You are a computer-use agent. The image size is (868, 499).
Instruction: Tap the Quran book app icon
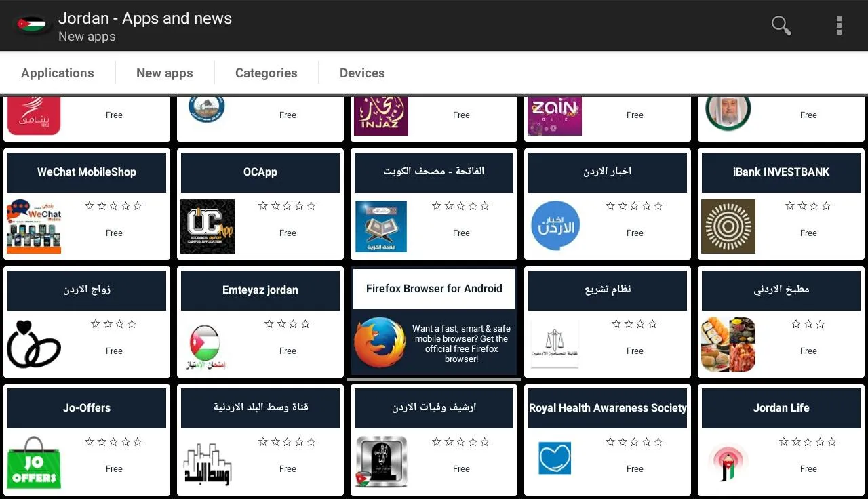pos(381,226)
